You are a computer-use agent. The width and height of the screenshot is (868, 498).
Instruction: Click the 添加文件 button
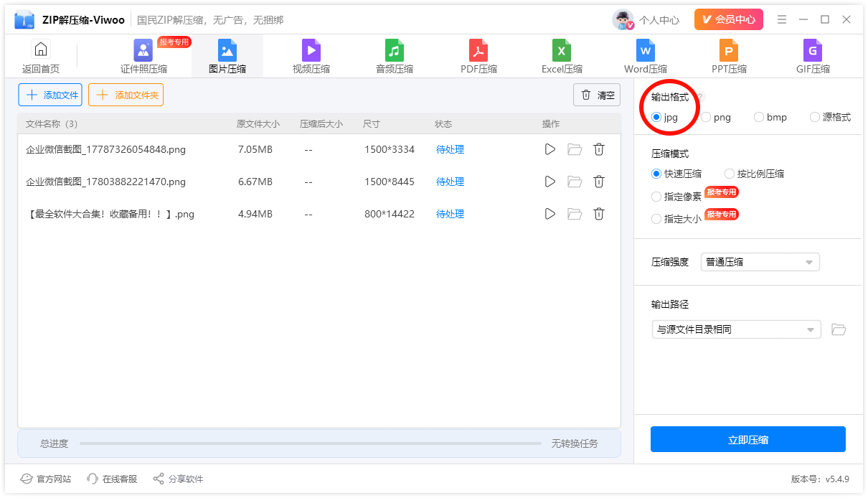[x=50, y=95]
